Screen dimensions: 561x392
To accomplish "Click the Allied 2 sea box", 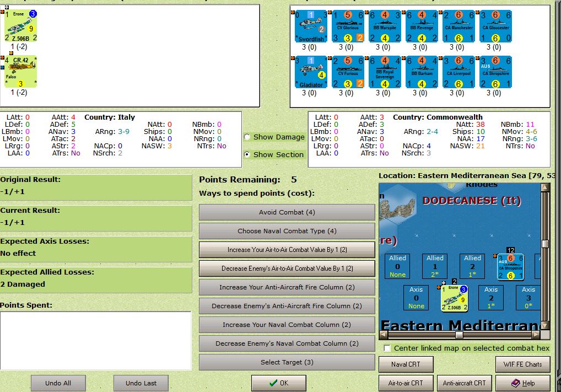I will (x=472, y=266).
